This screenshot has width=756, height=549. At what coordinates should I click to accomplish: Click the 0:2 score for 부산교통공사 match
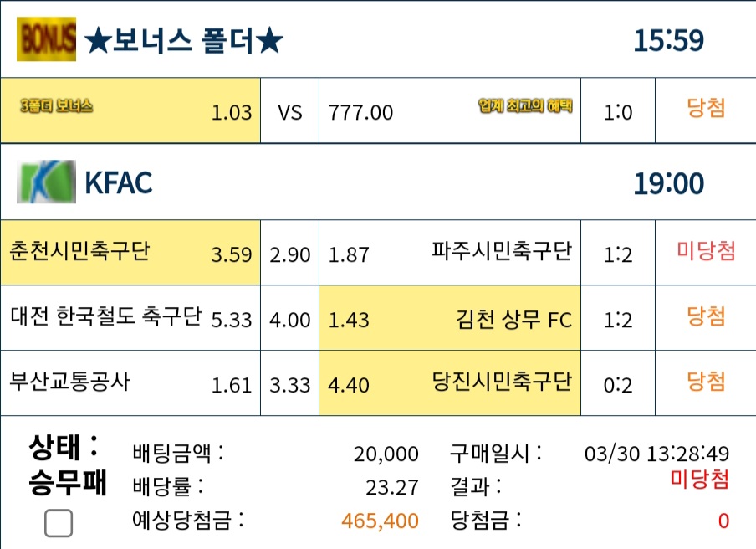point(618,385)
